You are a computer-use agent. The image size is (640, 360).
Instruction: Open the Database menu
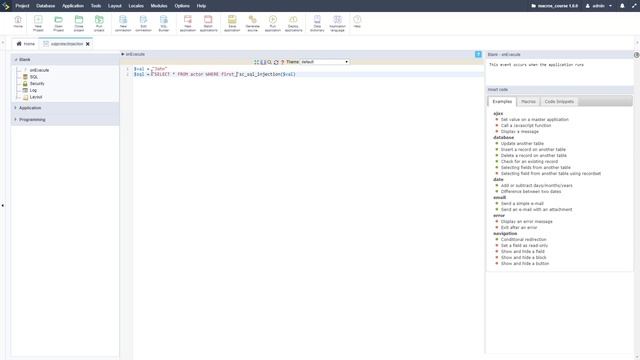pyautogui.click(x=45, y=6)
